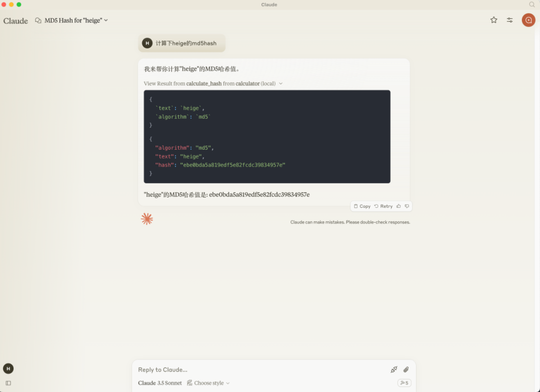Retry the response
This screenshot has width=540, height=392.
(x=383, y=206)
